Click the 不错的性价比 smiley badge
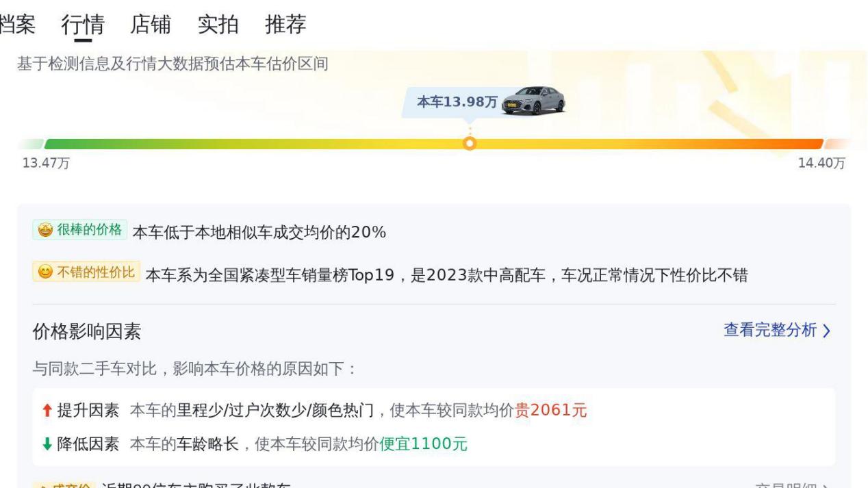The image size is (868, 488). coord(86,272)
